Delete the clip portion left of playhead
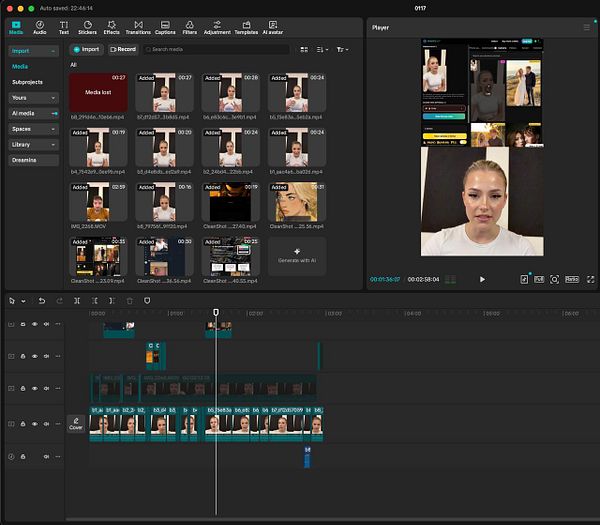The image size is (600, 525). 95,301
